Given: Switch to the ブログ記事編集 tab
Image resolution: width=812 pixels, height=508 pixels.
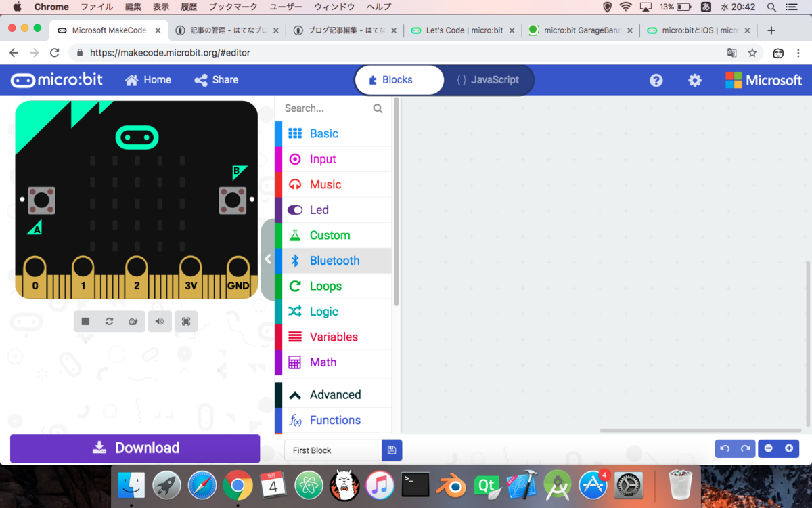Looking at the screenshot, I should [345, 30].
